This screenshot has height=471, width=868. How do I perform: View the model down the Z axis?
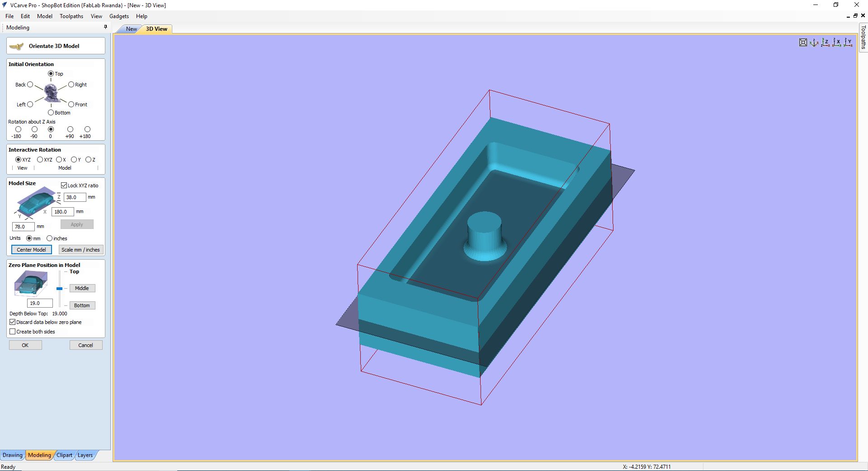pyautogui.click(x=826, y=43)
